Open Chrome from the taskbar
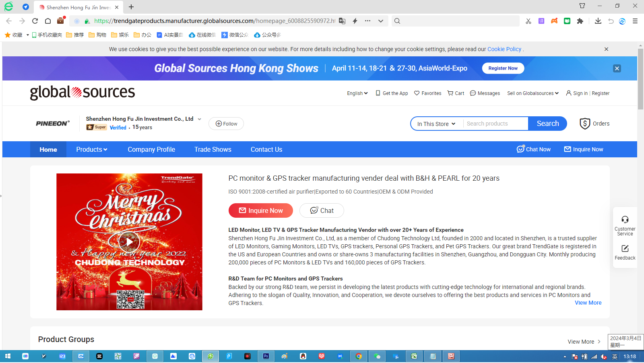The width and height of the screenshot is (644, 363). [359, 356]
